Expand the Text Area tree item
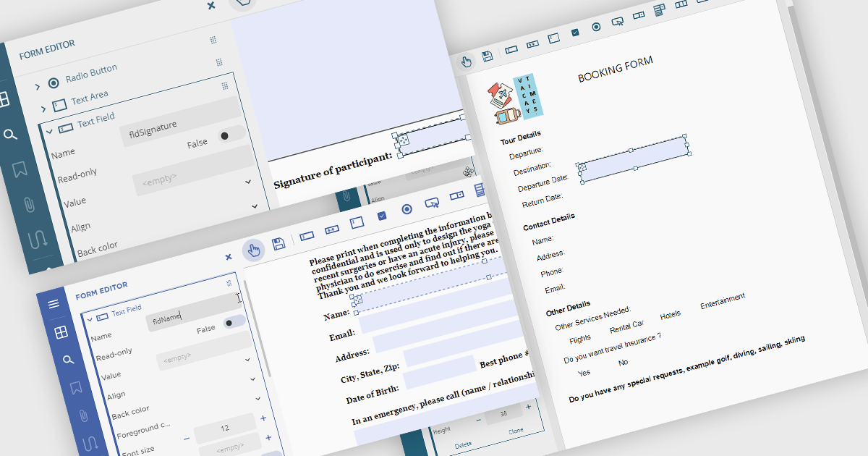 coord(43,109)
